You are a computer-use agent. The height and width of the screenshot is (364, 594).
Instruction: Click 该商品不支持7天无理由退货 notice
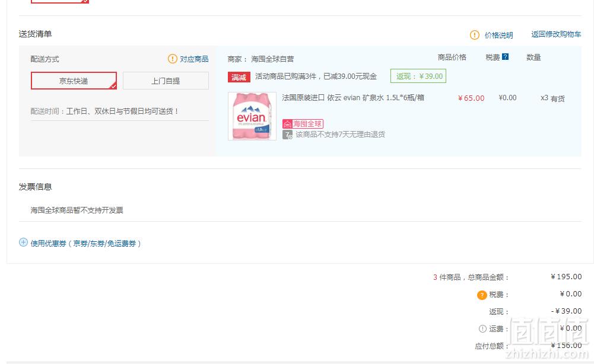(x=340, y=135)
